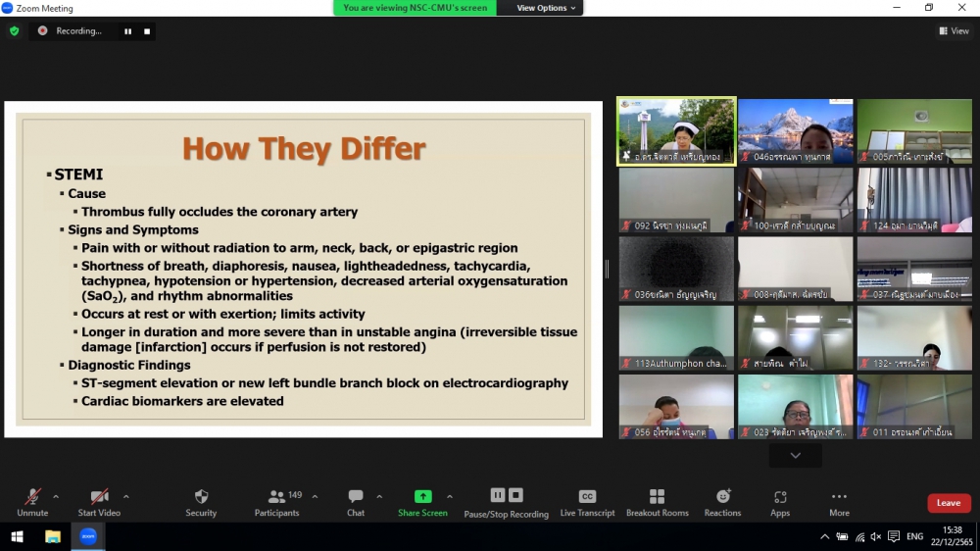
Task: Pause recording in the top recording bar
Action: pos(127,31)
